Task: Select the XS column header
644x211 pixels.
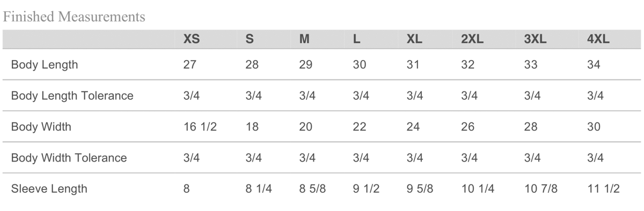Action: pos(192,40)
